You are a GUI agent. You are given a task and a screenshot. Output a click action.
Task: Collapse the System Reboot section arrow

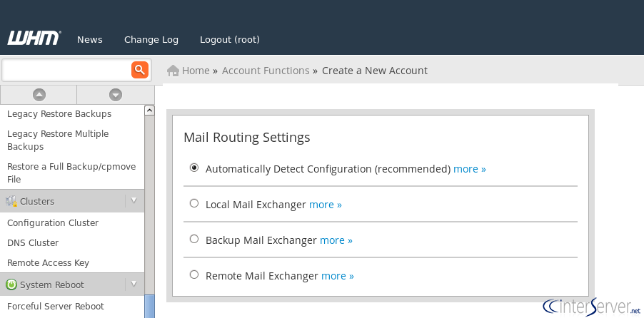(134, 284)
